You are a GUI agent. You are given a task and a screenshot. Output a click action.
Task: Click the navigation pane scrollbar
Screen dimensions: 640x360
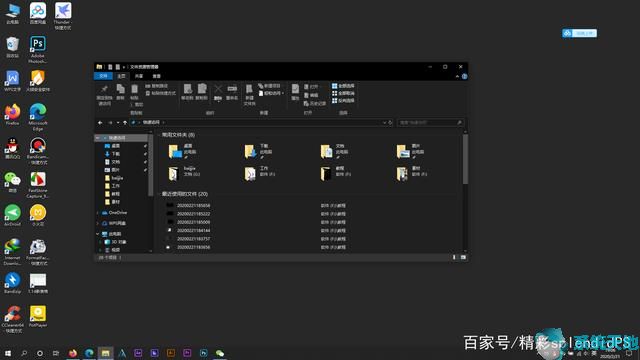point(151,165)
